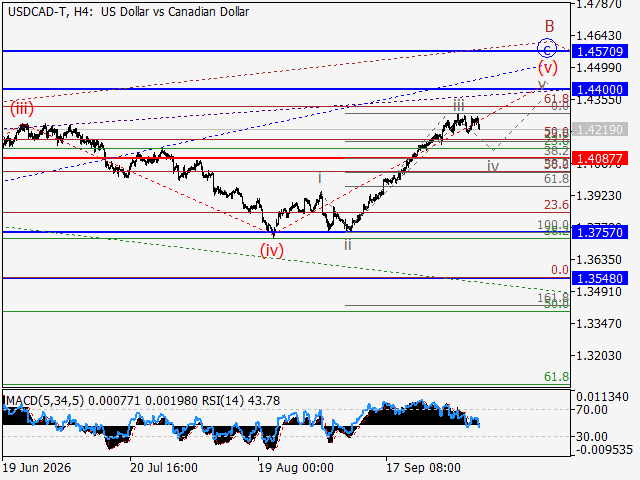Select the 17 Sep 08:00 date label
Viewport: 640px width, 480px height.
(x=424, y=468)
